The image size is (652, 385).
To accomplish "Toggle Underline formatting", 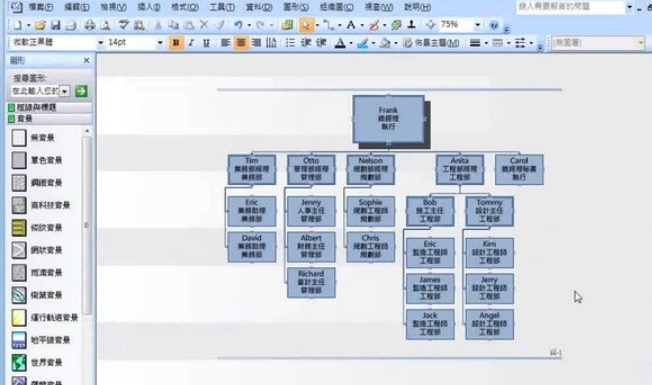I will [206, 42].
